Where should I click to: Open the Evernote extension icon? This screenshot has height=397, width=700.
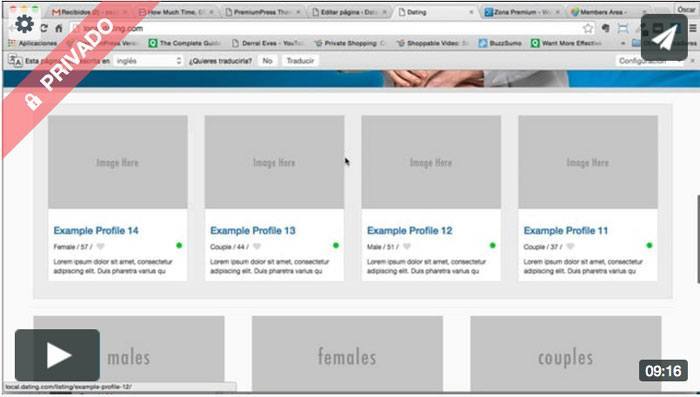coord(605,28)
